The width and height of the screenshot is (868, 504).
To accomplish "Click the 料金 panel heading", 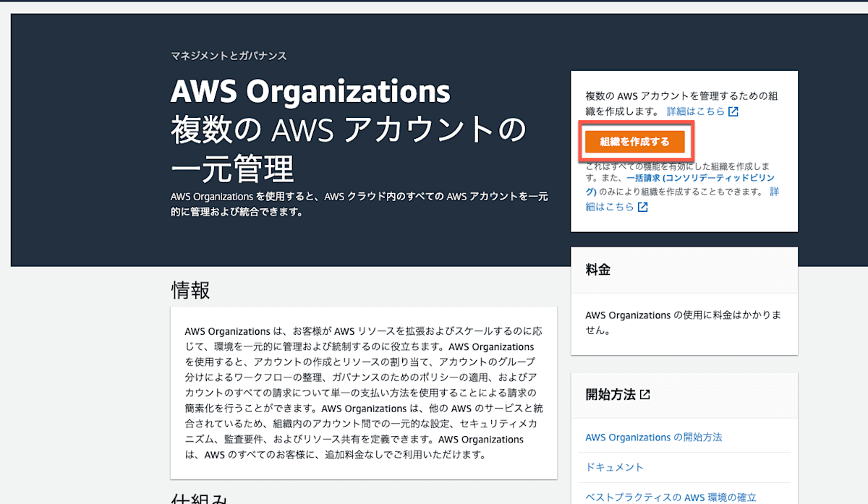I will [x=597, y=269].
